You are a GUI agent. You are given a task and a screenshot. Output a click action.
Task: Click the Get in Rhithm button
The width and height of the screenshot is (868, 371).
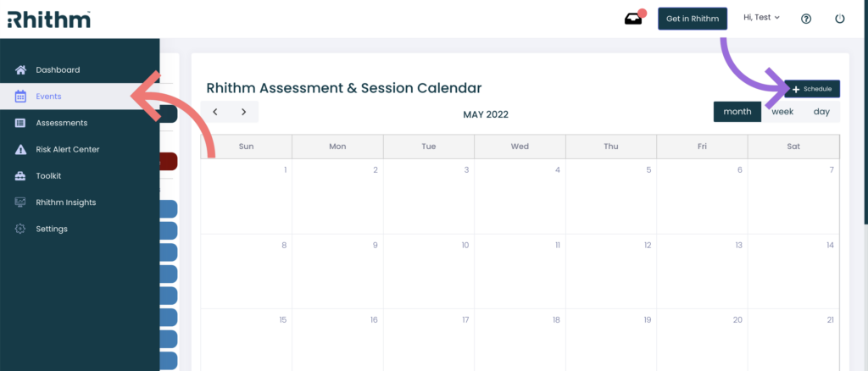point(692,19)
